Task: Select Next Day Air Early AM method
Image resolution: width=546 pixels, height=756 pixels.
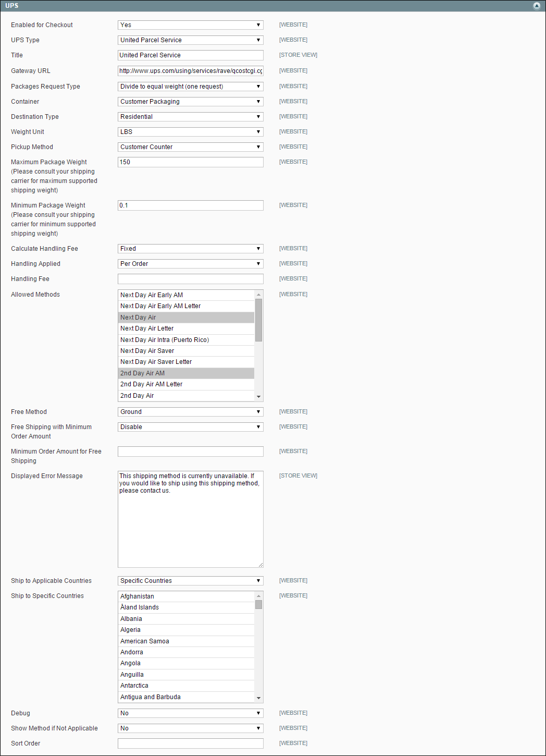Action: coord(187,295)
